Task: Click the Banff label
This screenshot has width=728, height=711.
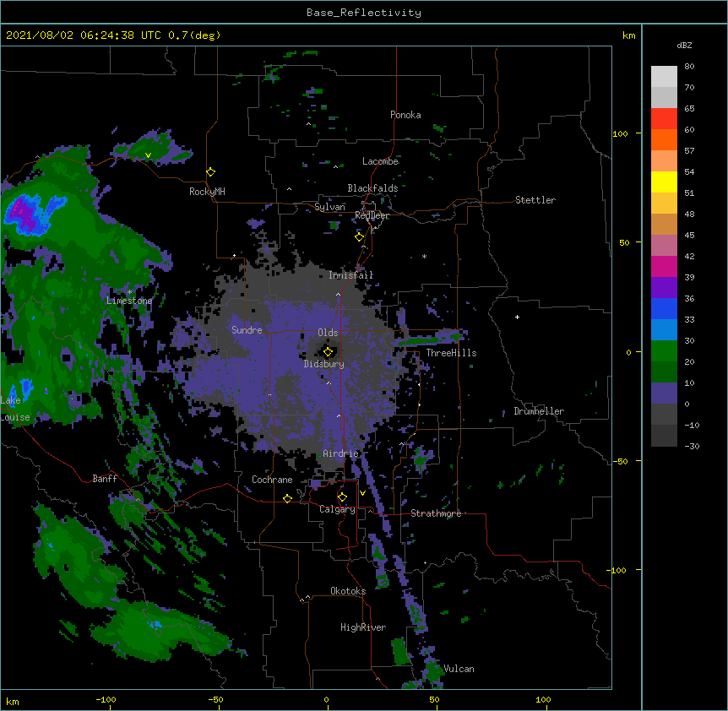Action: [x=105, y=479]
